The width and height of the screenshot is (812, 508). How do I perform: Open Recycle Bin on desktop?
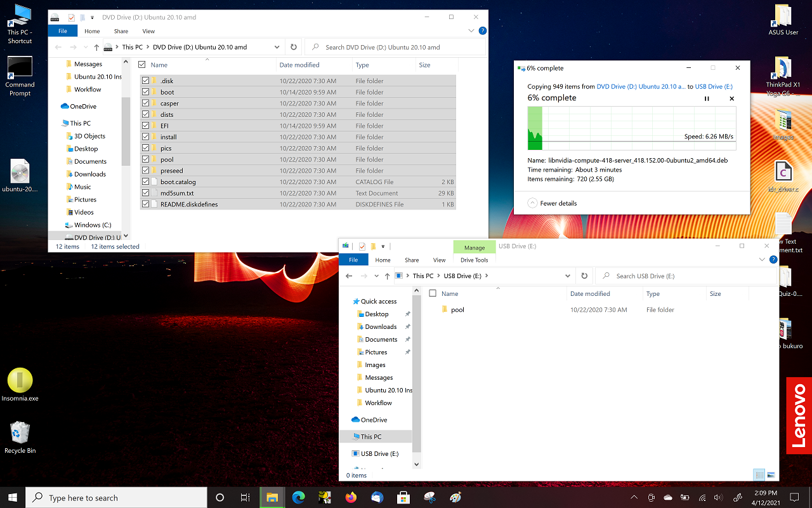point(20,438)
